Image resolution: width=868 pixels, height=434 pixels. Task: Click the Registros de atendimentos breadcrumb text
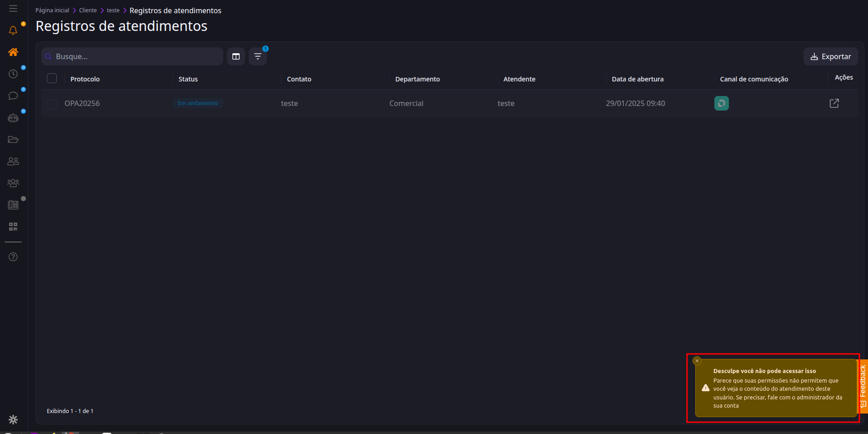pyautogui.click(x=176, y=10)
